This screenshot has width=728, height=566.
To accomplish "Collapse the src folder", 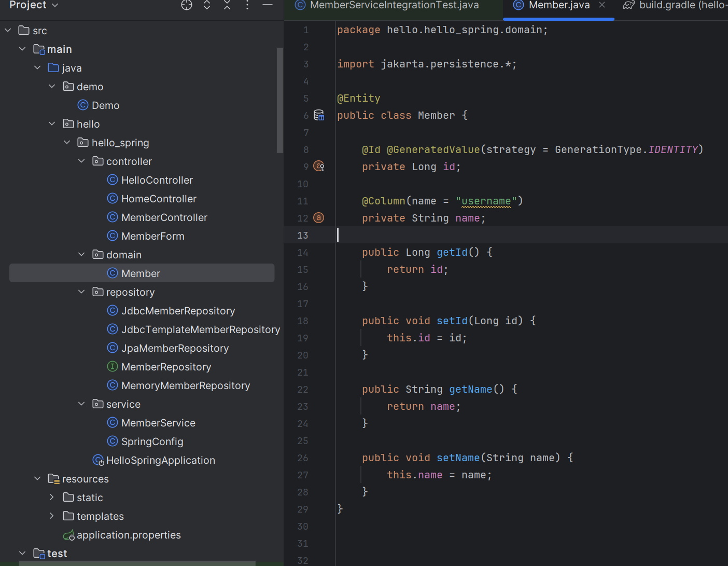I will click(x=8, y=31).
